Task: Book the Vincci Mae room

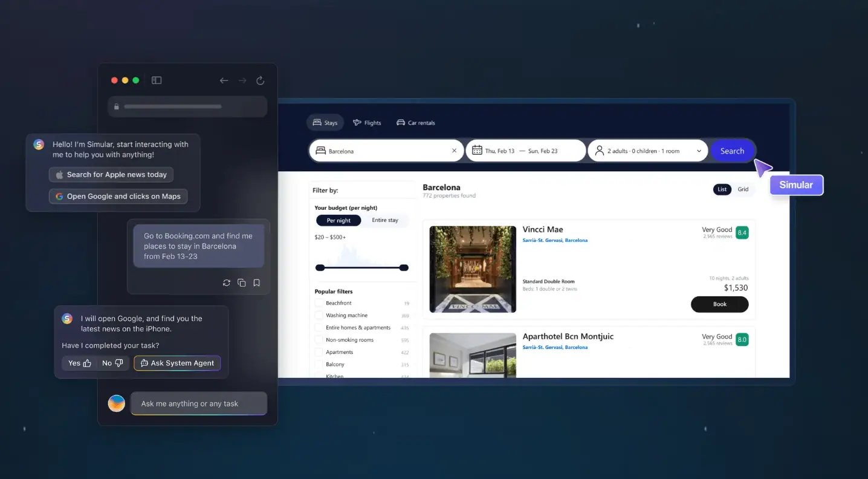Action: click(x=719, y=304)
